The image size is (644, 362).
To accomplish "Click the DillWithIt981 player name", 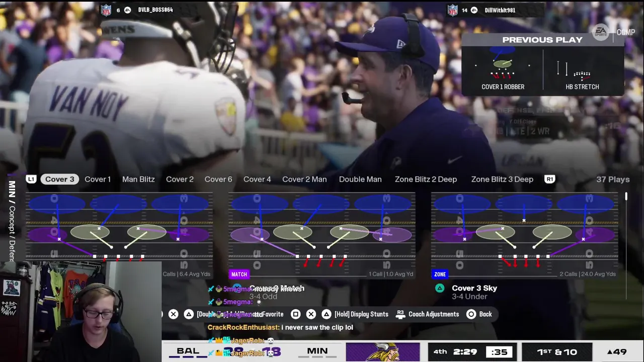I will [x=500, y=10].
